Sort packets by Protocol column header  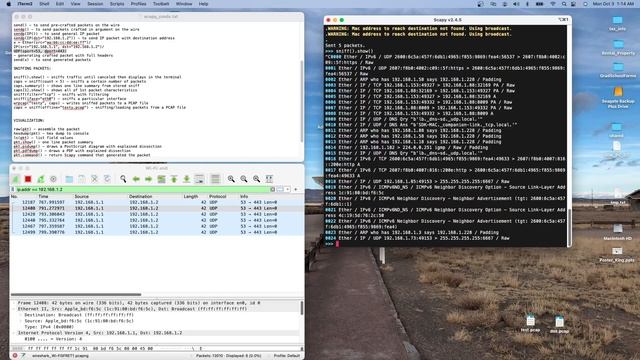pos(218,196)
